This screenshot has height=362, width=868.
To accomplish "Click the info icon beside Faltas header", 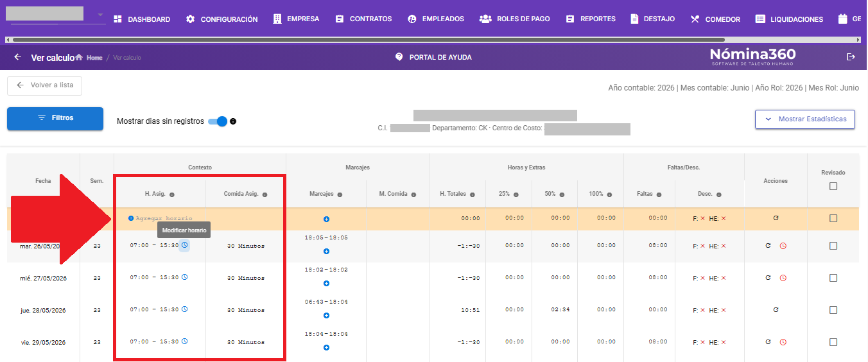I will coord(659,194).
